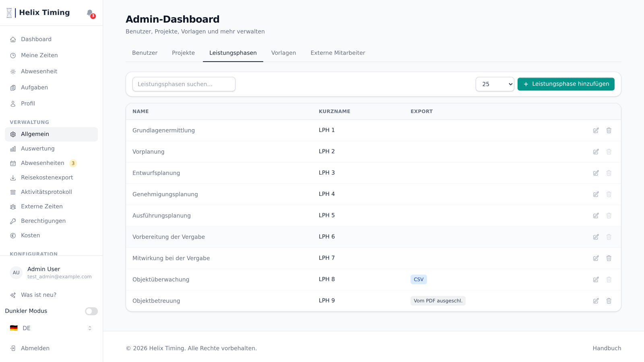Open Was ist neu?

point(52,295)
